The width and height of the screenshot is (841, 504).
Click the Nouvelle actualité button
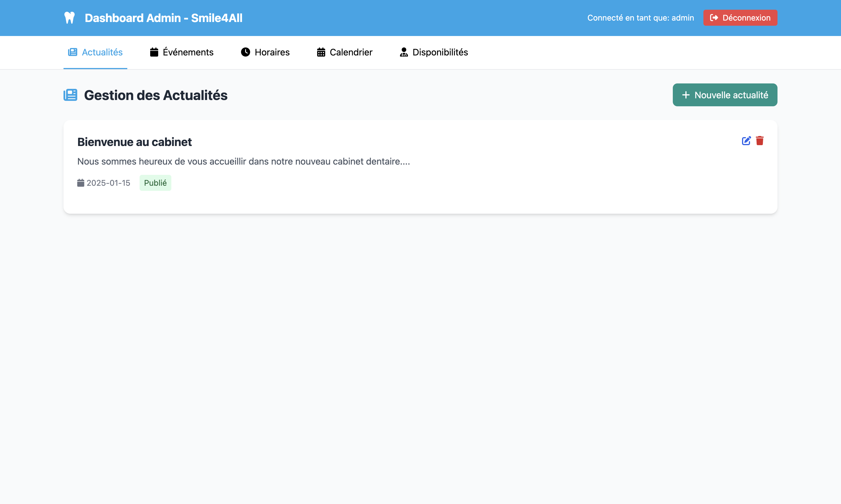(x=725, y=95)
